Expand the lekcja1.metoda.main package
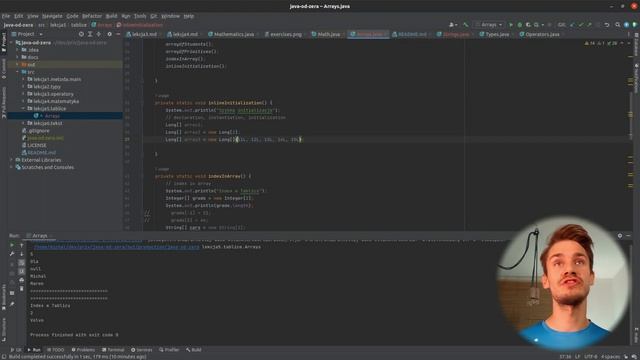This screenshot has height=360, width=640. click(23, 79)
